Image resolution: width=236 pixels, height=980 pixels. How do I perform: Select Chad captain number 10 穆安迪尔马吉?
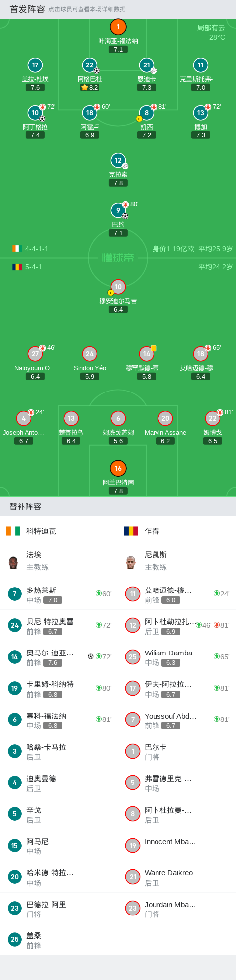[x=118, y=287]
